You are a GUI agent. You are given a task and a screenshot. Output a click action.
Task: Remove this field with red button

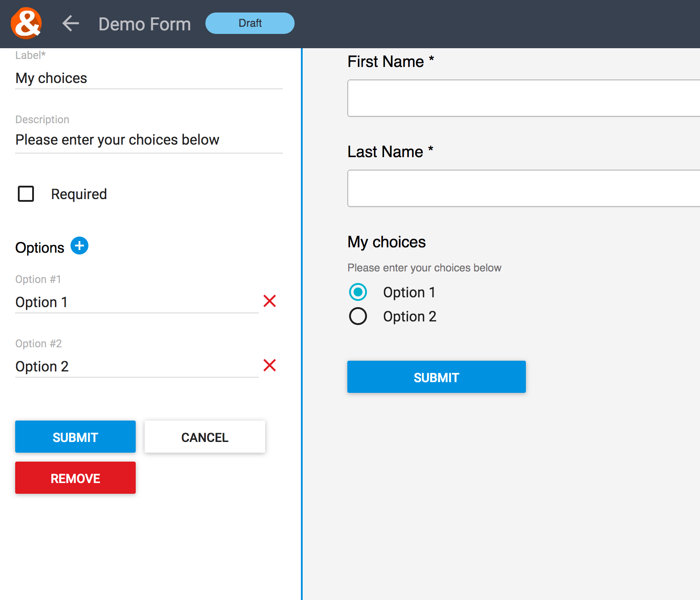point(75,478)
